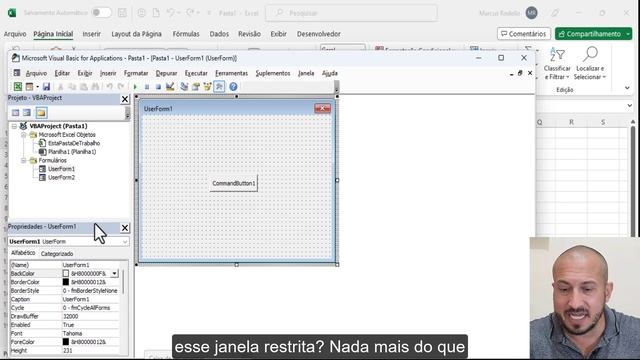
Task: Open the VBA Executar menu
Action: (196, 73)
